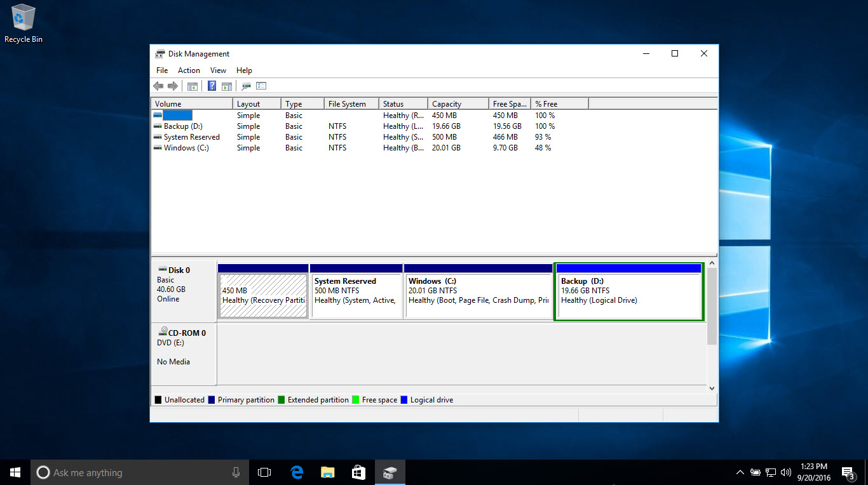This screenshot has width=868, height=485.
Task: Click the volume speaker tray icon
Action: point(786,472)
